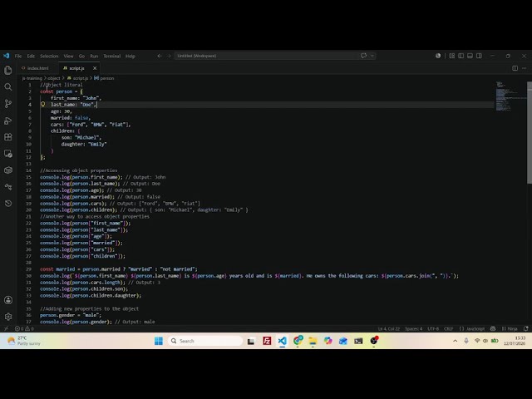The width and height of the screenshot is (532, 399).
Task: Click the js-training breadcrumb
Action: click(32, 78)
